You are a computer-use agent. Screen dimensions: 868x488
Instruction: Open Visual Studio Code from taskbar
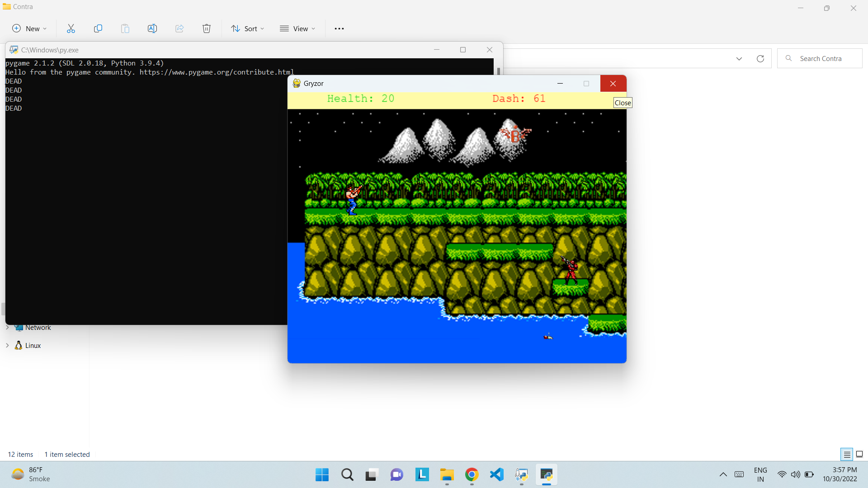pos(496,474)
